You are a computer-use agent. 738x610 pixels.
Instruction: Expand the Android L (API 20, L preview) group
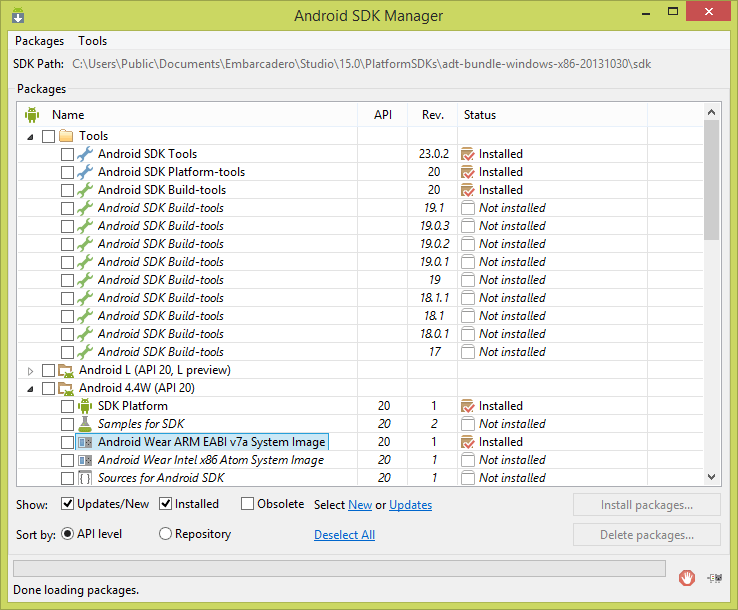[30, 371]
